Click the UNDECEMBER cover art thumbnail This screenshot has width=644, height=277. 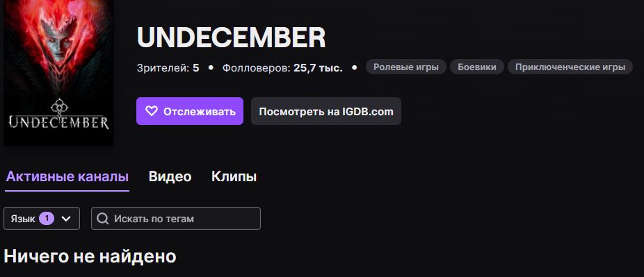[58, 72]
